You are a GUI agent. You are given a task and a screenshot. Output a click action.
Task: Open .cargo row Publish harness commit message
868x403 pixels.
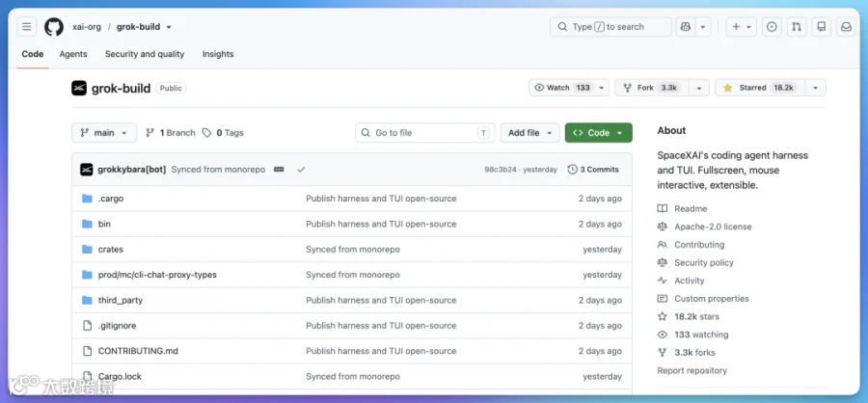tap(381, 199)
